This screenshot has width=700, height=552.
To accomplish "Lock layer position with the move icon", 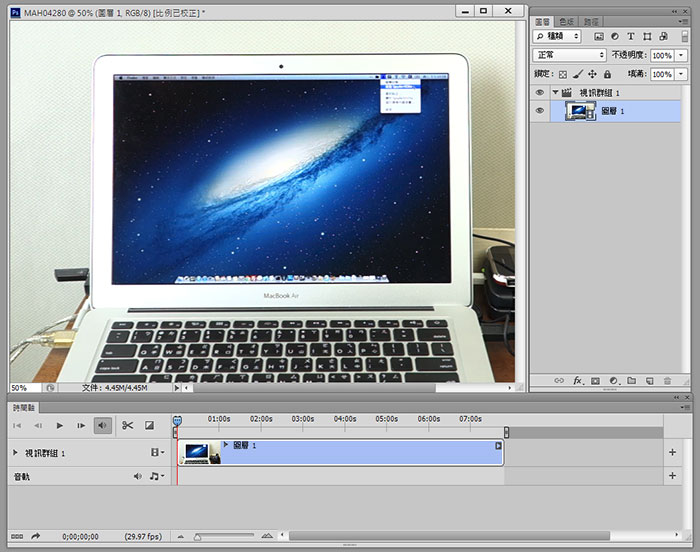I will (x=592, y=74).
